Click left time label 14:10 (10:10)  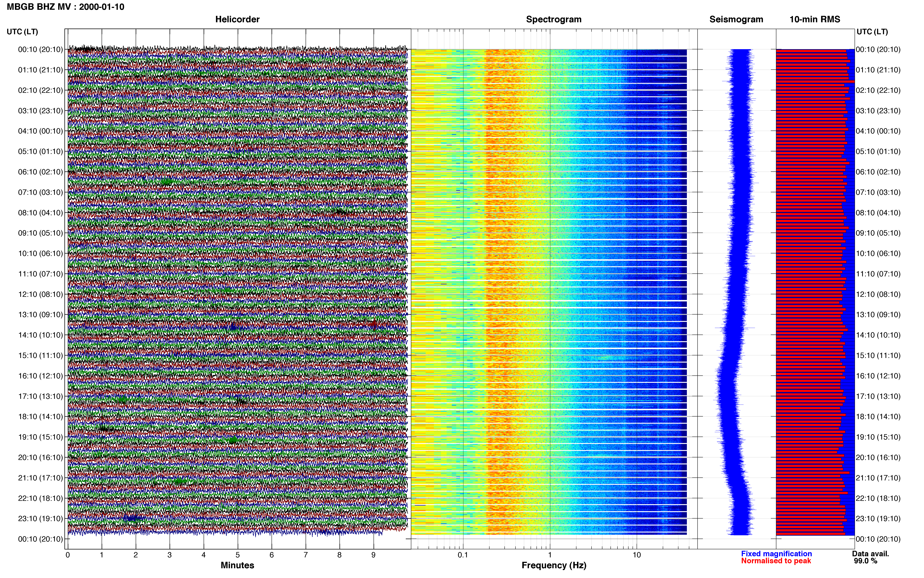point(40,335)
